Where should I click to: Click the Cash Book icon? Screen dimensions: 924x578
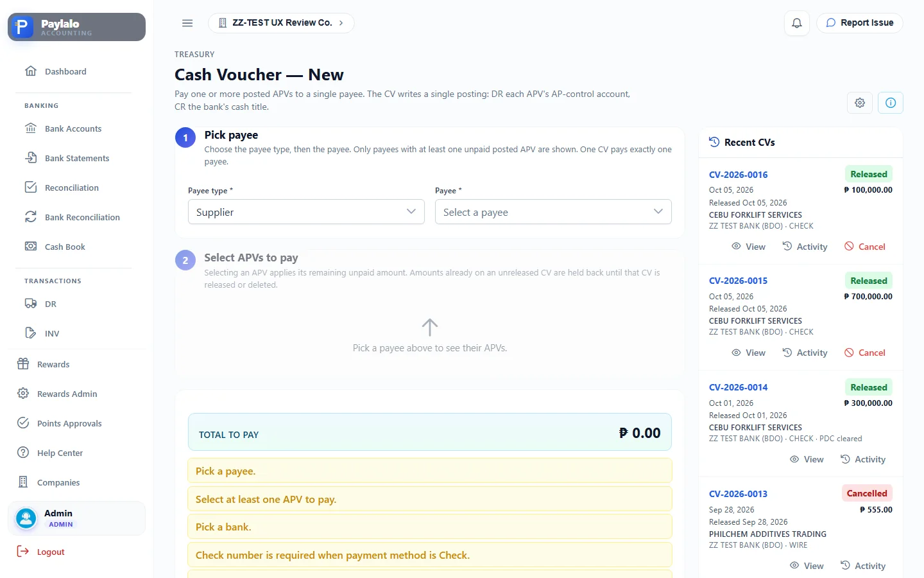click(x=31, y=247)
